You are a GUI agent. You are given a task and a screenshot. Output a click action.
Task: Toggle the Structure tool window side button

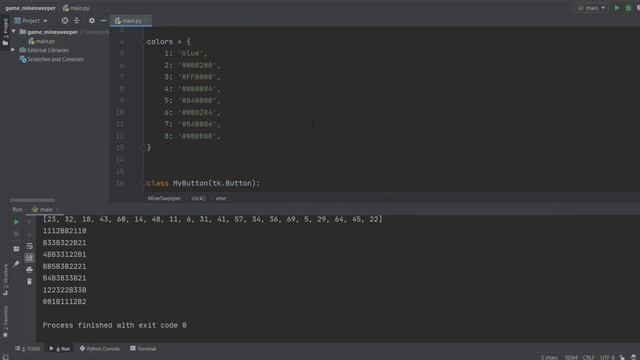5,280
